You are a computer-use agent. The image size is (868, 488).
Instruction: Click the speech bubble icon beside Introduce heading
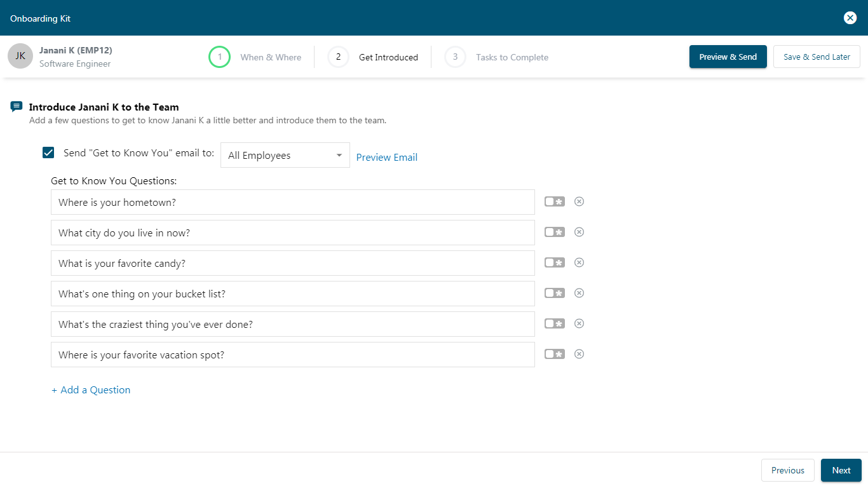tap(17, 107)
